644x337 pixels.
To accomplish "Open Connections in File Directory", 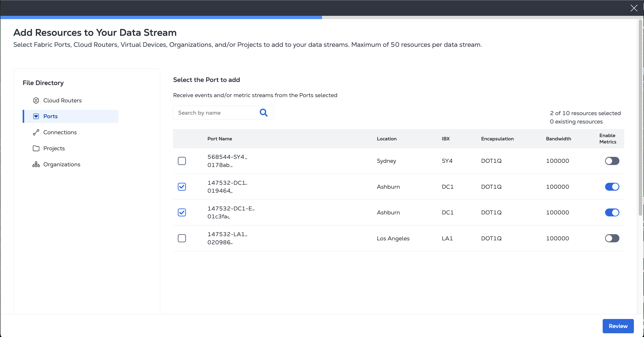I will click(x=60, y=132).
